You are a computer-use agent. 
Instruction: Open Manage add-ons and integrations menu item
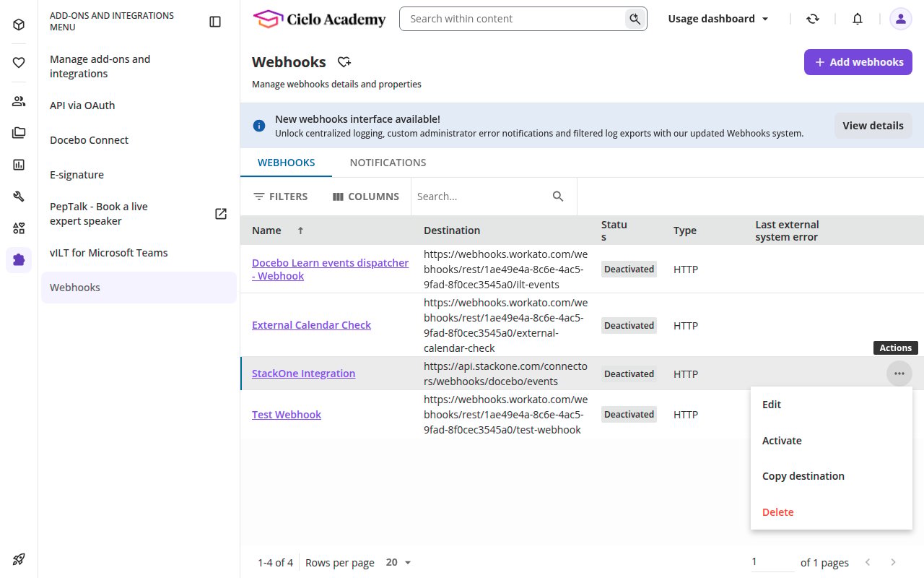coord(139,66)
